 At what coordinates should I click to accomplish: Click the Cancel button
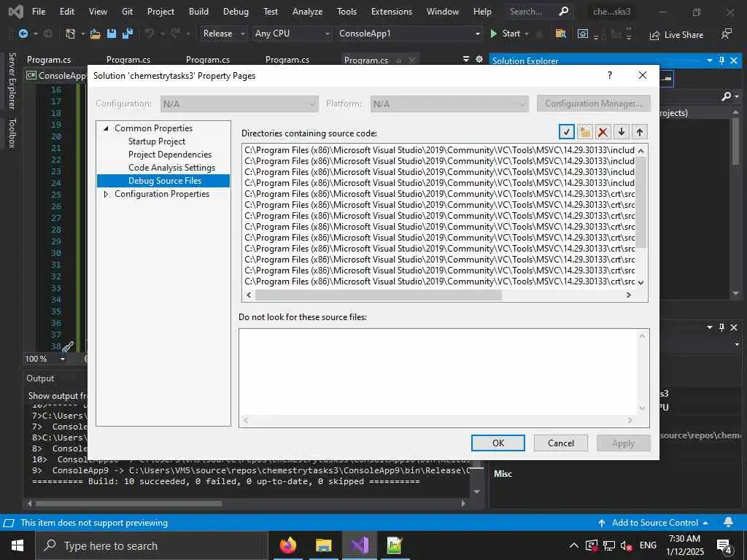(x=561, y=443)
